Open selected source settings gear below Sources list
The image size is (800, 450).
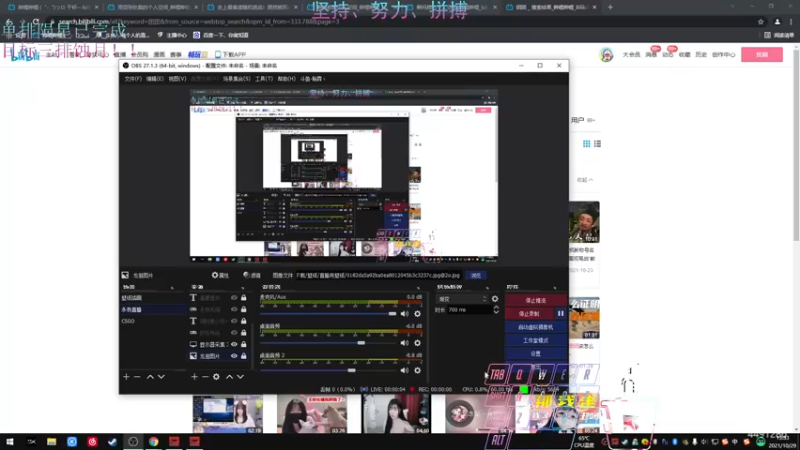point(216,377)
